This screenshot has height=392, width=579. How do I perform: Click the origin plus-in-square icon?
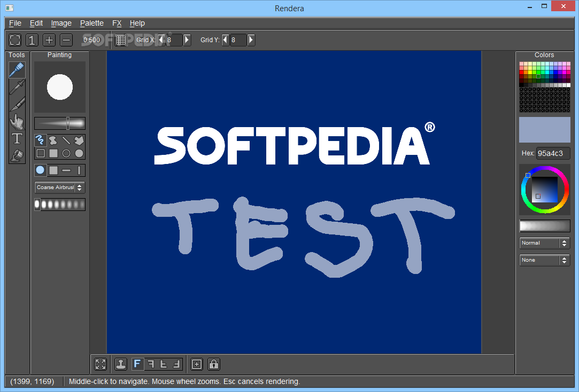click(197, 364)
